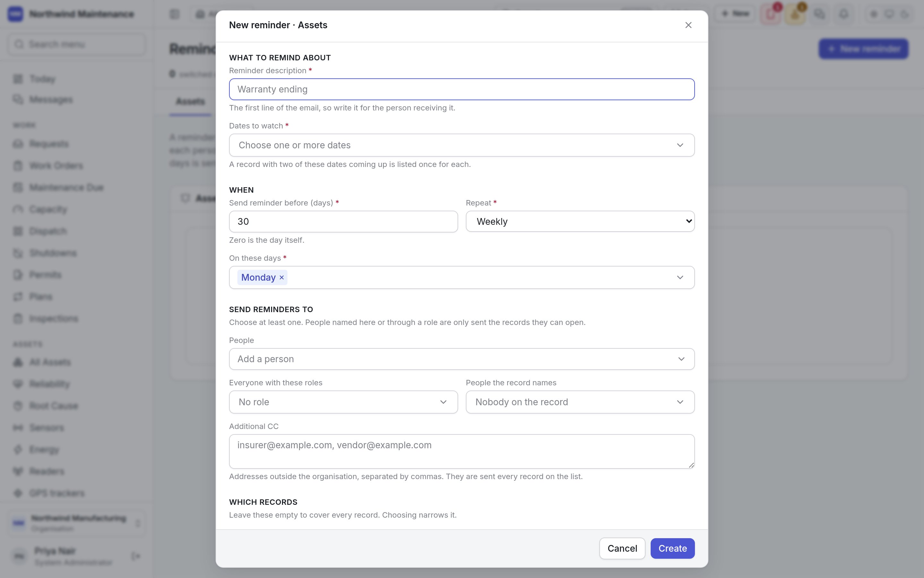Focus the Reminder description field
This screenshot has width=924, height=578.
462,90
